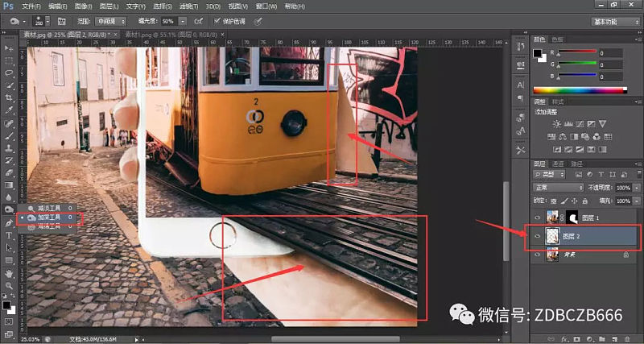Select the Brush tool in the toolbox
Image resolution: width=644 pixels, height=344 pixels.
pos(8,135)
